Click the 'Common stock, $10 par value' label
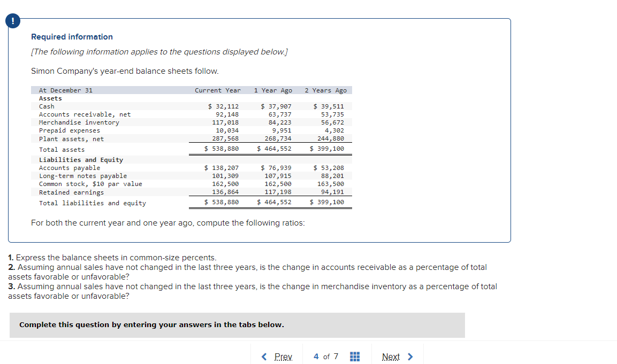The image size is (617, 364). 90,184
